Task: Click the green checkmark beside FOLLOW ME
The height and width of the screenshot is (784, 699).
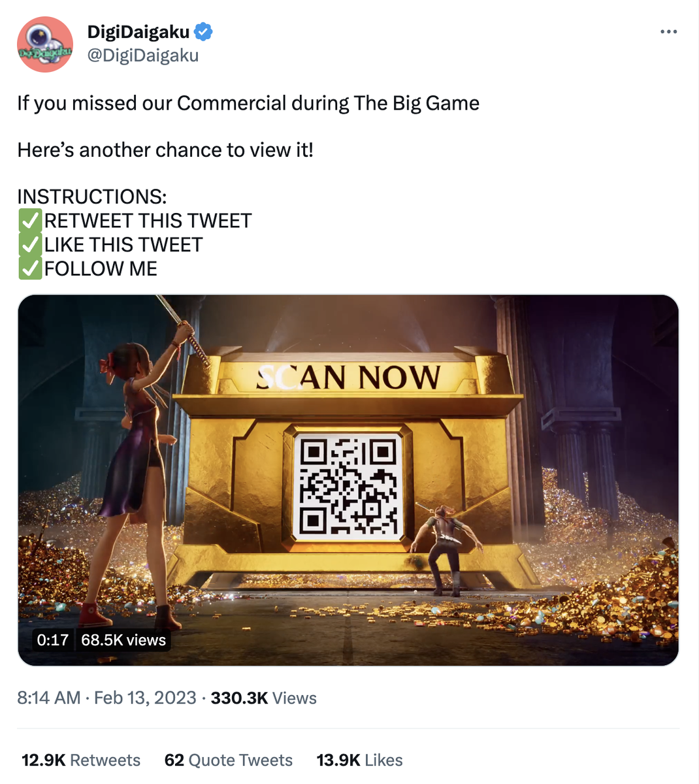Action: tap(30, 269)
